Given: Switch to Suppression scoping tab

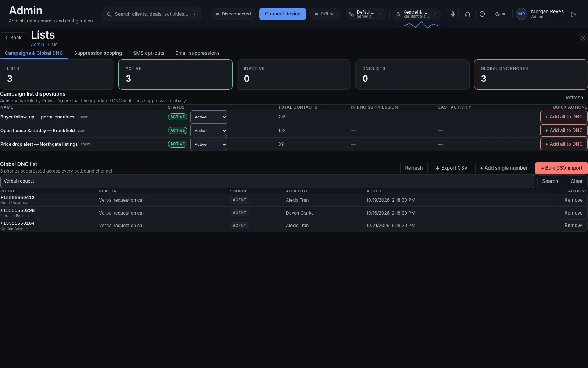Looking at the screenshot, I should [x=98, y=53].
